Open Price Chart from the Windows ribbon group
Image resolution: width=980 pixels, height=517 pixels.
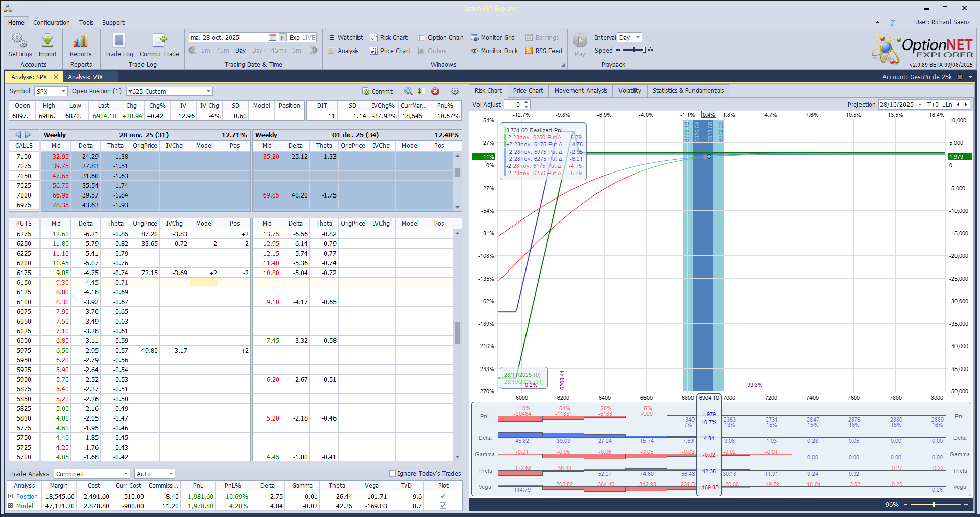click(x=390, y=51)
